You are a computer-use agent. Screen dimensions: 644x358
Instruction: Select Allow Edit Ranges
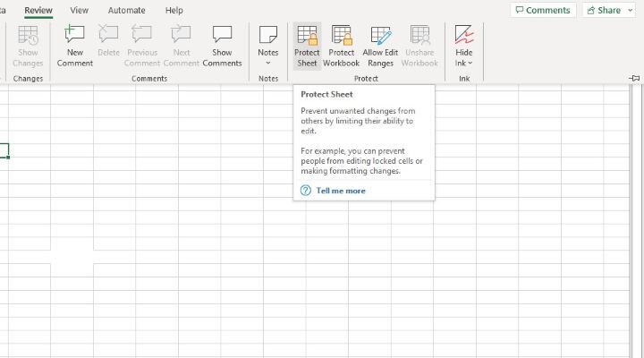click(x=380, y=36)
